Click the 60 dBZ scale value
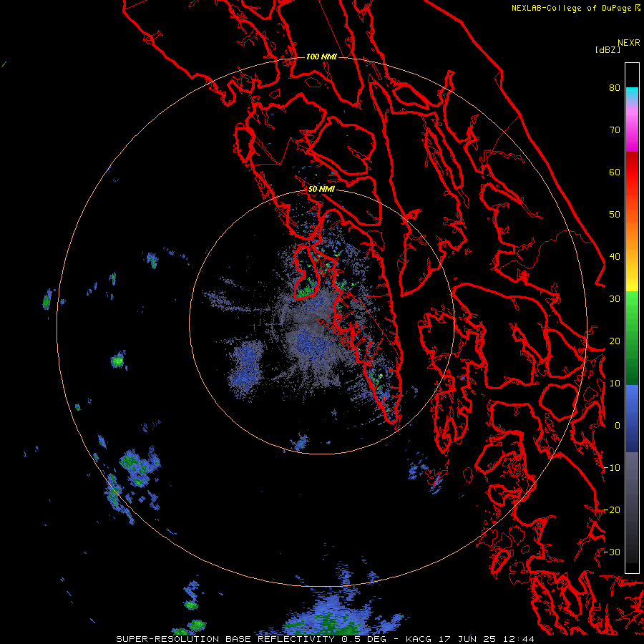The image size is (644, 644). point(615,172)
